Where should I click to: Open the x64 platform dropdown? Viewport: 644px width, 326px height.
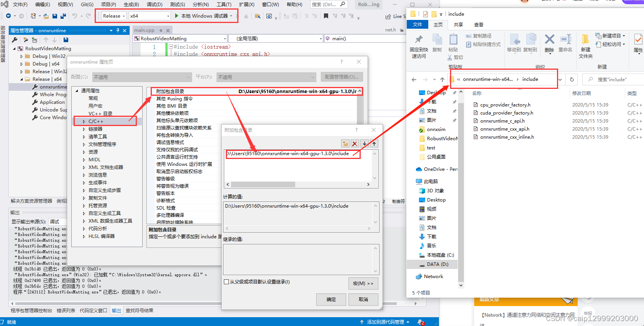pyautogui.click(x=149, y=16)
